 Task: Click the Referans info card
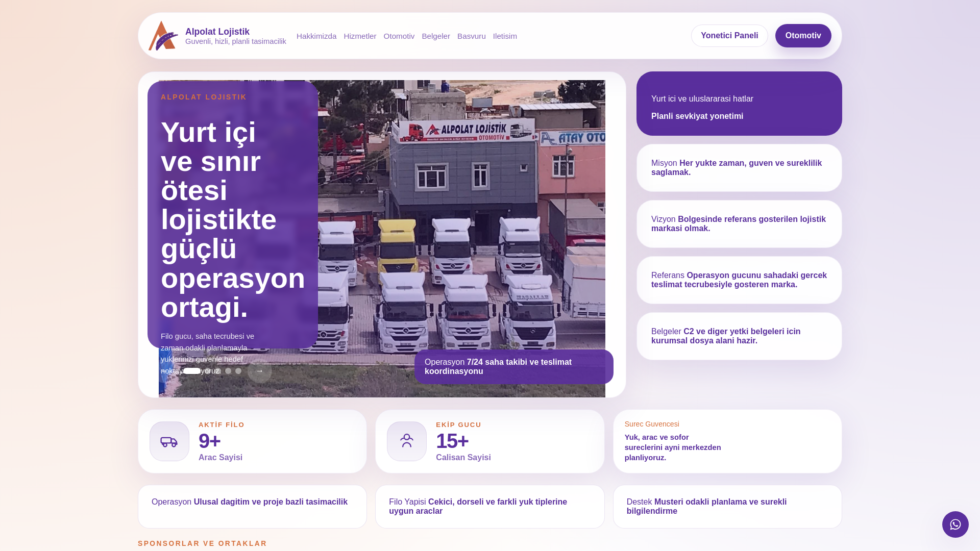tap(739, 280)
